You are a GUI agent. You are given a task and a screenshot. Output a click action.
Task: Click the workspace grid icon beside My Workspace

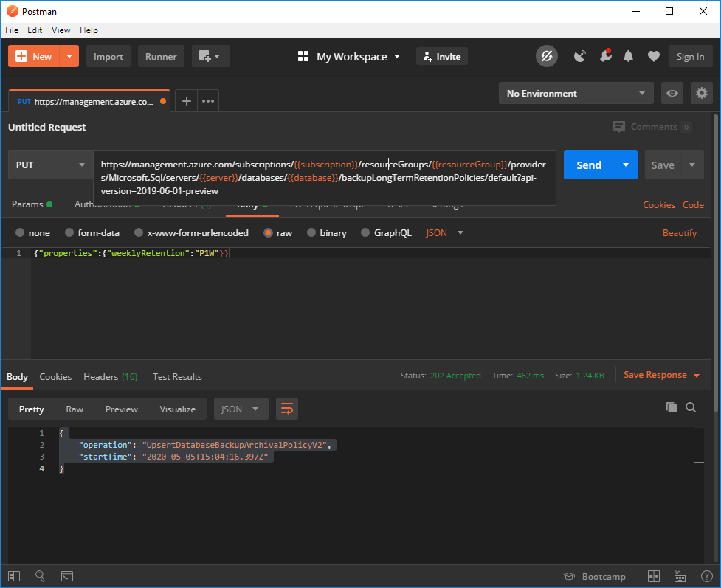pos(303,56)
